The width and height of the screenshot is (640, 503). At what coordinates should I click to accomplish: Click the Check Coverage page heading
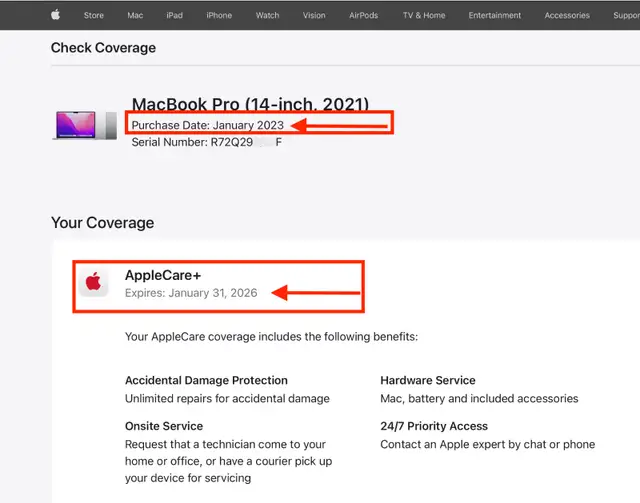tap(103, 48)
